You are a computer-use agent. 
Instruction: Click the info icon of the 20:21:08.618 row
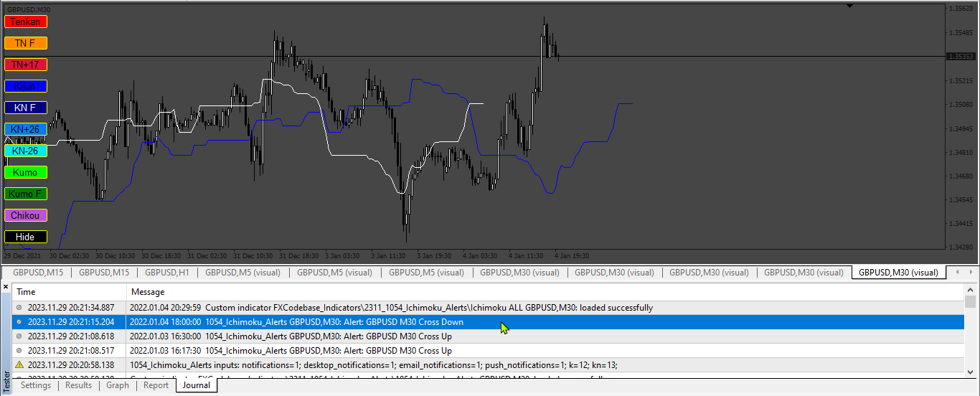(19, 336)
